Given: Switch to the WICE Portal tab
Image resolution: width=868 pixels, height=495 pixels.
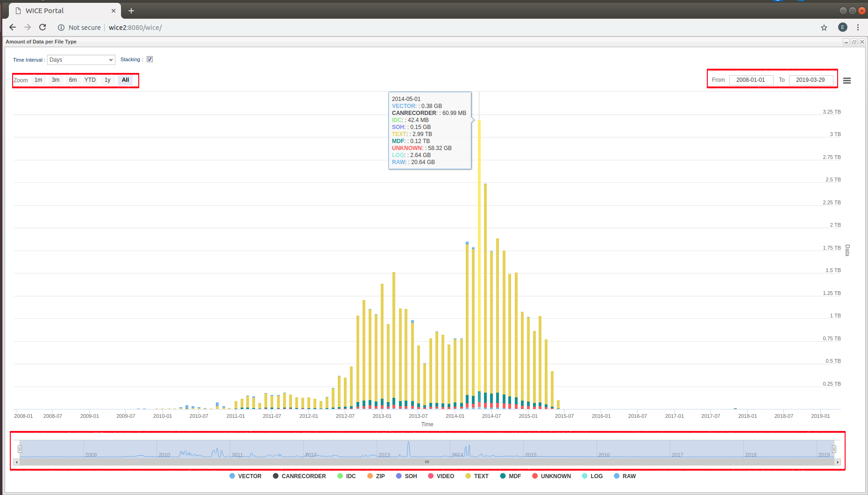Looking at the screenshot, I should (61, 11).
